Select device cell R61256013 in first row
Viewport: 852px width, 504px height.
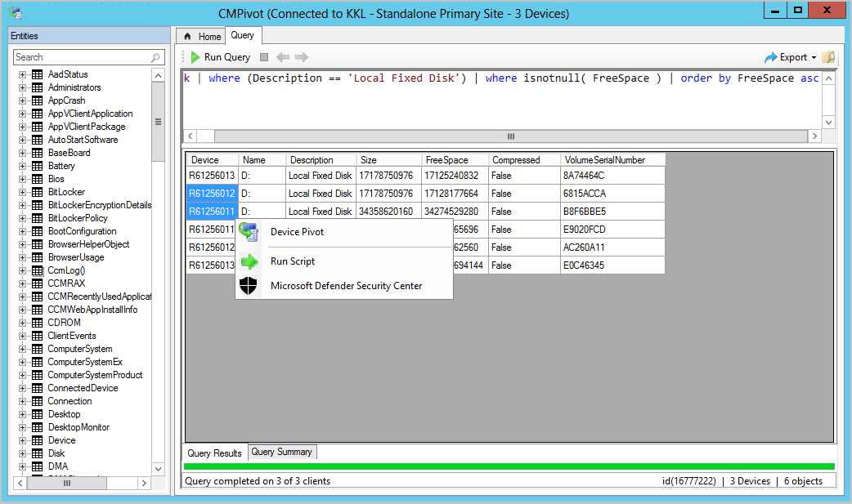(212, 176)
